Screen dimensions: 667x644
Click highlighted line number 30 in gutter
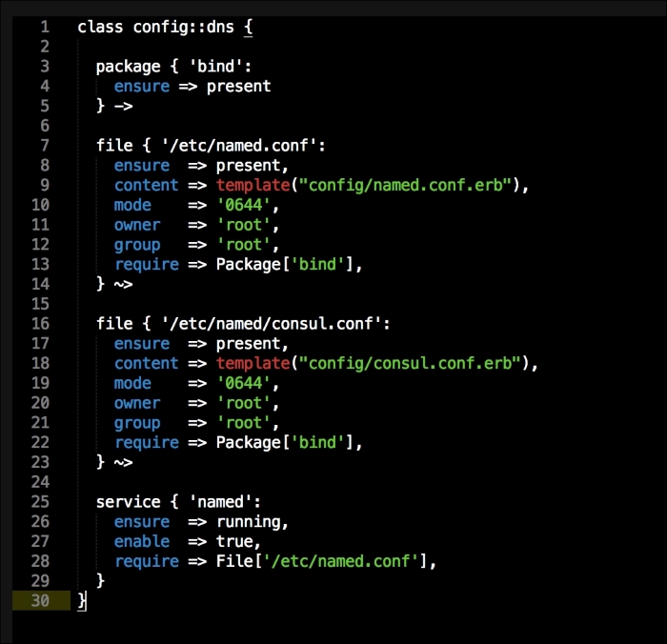pyautogui.click(x=41, y=600)
